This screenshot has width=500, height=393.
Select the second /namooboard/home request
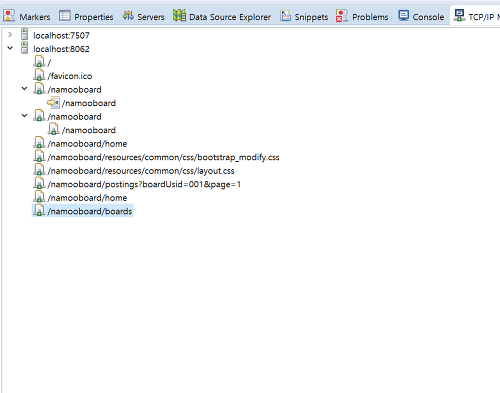coord(87,198)
